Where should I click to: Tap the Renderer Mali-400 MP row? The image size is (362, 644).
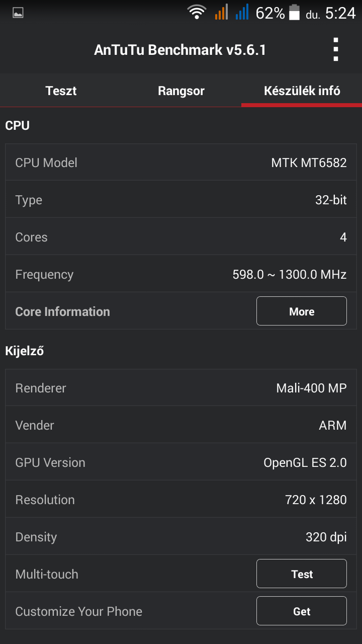[181, 388]
